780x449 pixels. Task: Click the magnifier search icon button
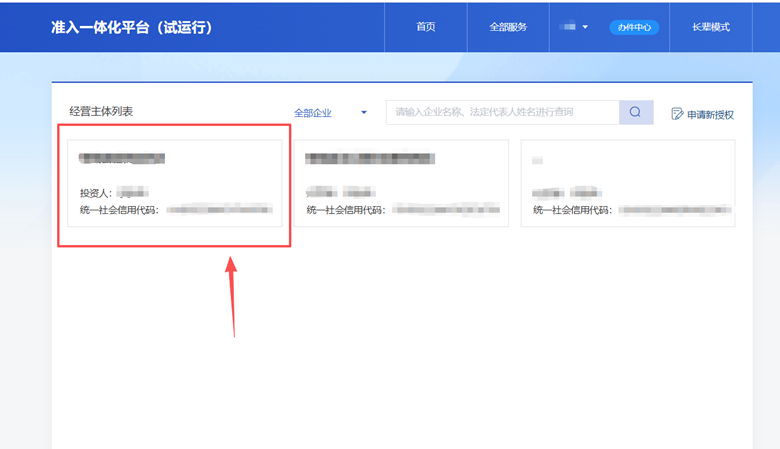coord(635,112)
